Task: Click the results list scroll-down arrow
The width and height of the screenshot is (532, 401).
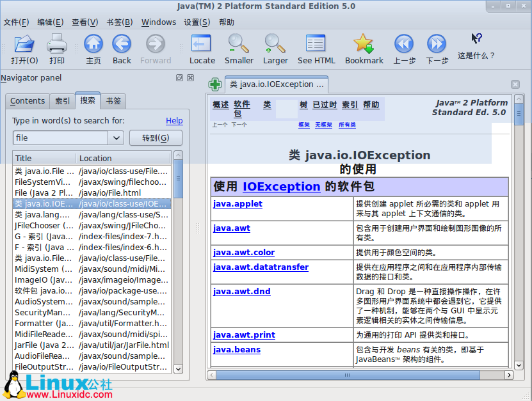Action: (x=178, y=369)
